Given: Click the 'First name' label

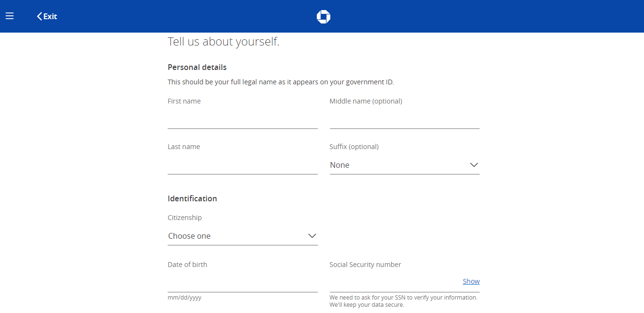Looking at the screenshot, I should pyautogui.click(x=184, y=101).
